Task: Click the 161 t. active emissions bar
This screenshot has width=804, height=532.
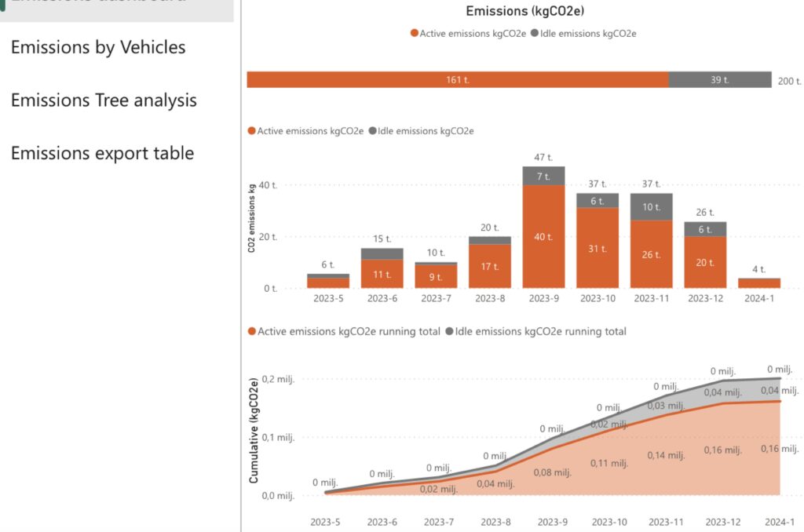Action: tap(457, 80)
